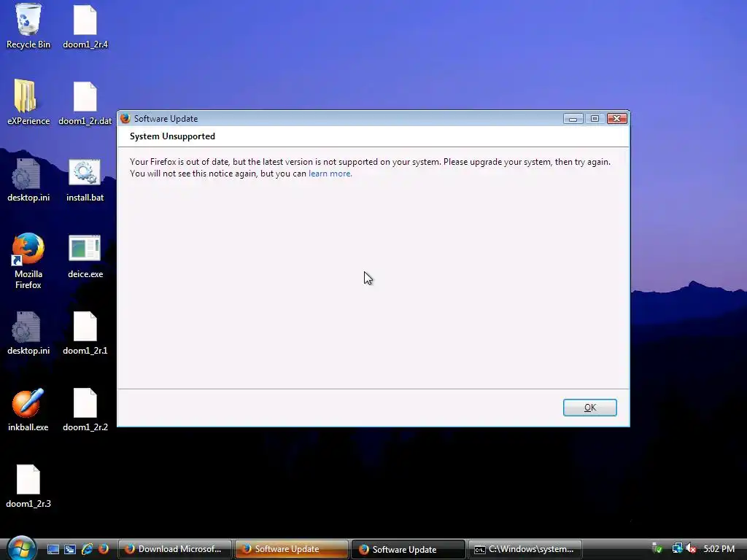Select the desktop.ini icon beside doom1_2r.1
The width and height of the screenshot is (747, 560).
tap(28, 333)
